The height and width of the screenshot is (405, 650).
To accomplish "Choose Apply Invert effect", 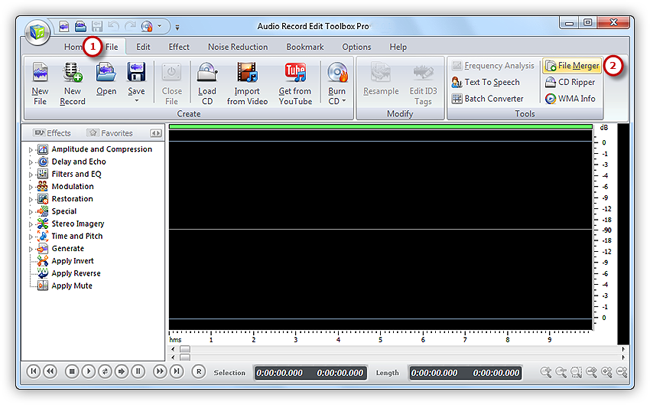I will [72, 261].
